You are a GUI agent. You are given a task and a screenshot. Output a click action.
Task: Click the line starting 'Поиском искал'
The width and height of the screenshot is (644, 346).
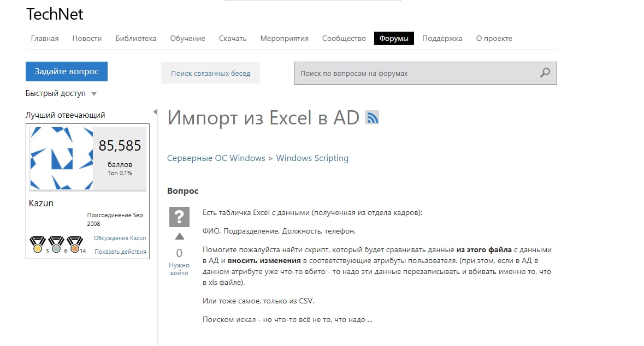coord(287,319)
